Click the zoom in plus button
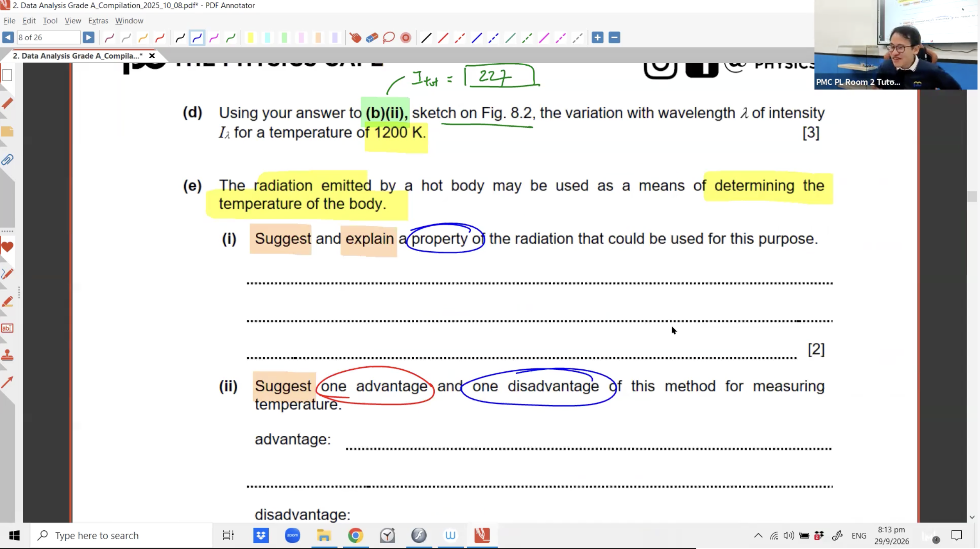This screenshot has width=980, height=549. pos(597,37)
